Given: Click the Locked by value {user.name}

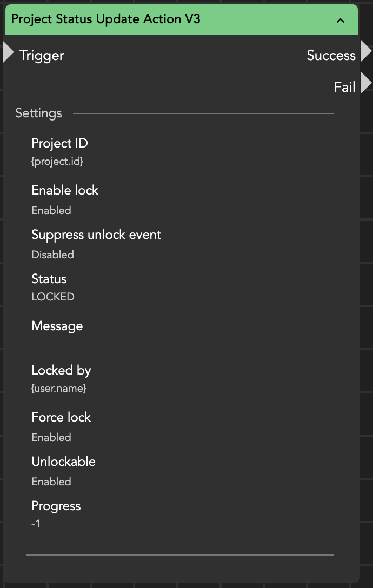Looking at the screenshot, I should pos(59,388).
